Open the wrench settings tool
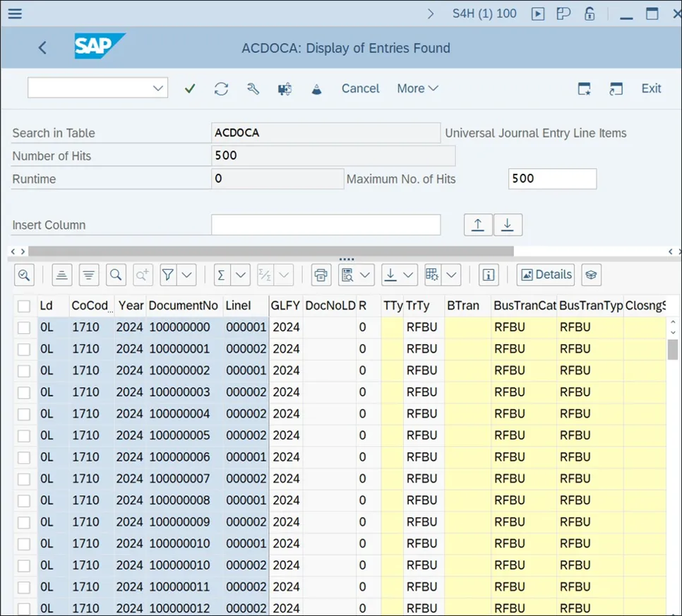Viewport: 682px width, 616px height. click(x=253, y=89)
